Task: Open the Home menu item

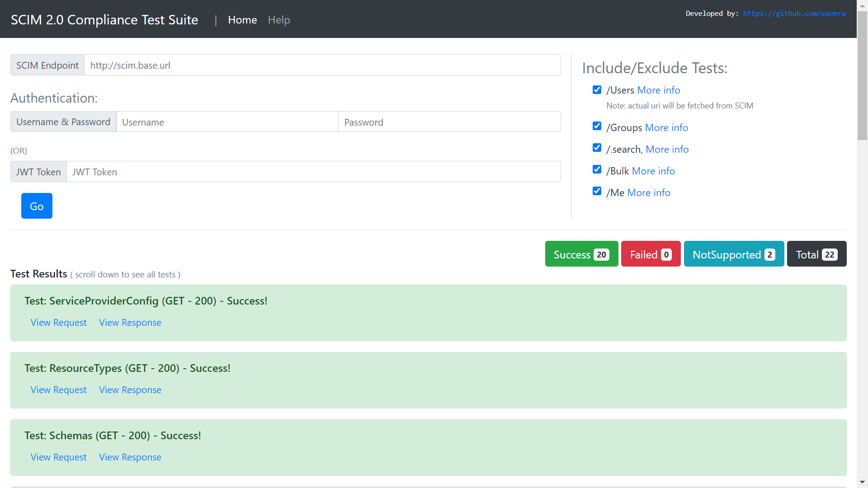Action: coord(242,20)
